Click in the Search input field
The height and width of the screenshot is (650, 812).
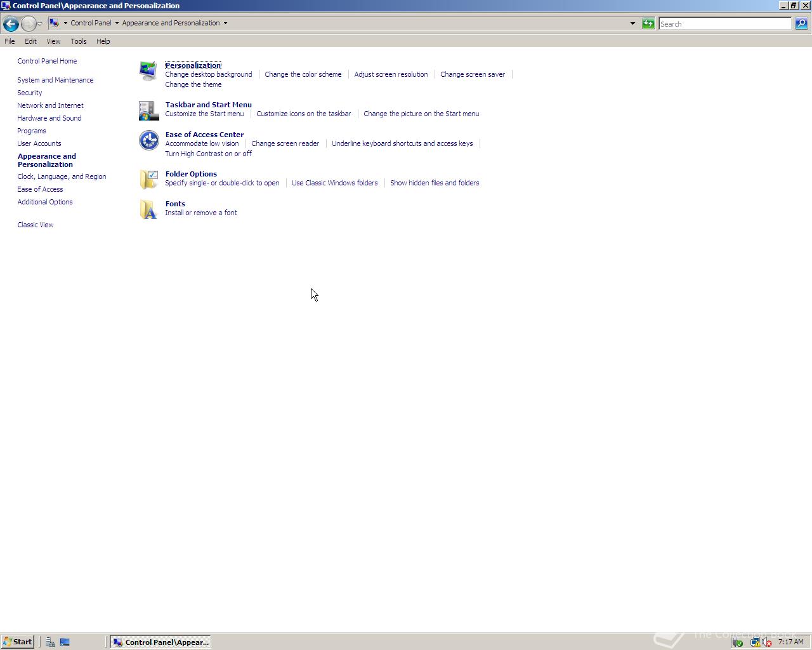tap(725, 24)
